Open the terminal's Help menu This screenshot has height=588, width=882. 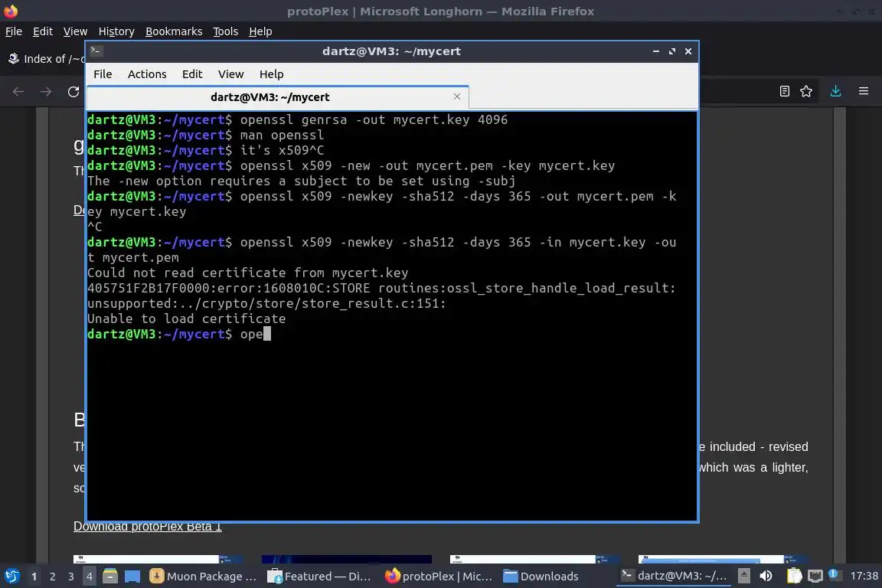tap(271, 74)
